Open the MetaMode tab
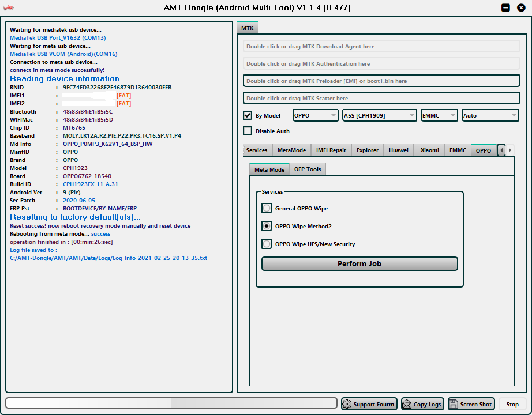532x415 pixels. (291, 150)
